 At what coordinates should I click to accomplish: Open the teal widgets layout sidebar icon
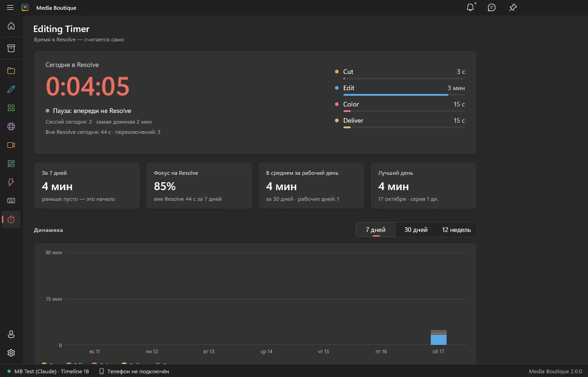(x=11, y=164)
